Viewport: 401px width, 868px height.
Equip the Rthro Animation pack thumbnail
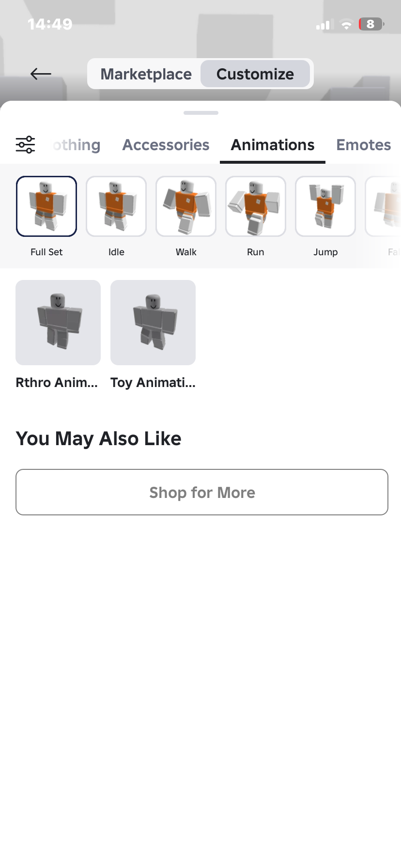tap(58, 323)
